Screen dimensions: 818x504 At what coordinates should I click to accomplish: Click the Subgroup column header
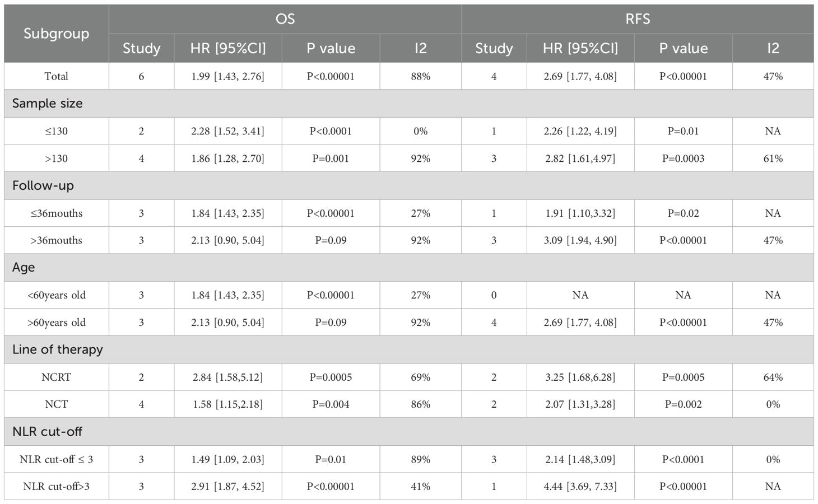[56, 34]
